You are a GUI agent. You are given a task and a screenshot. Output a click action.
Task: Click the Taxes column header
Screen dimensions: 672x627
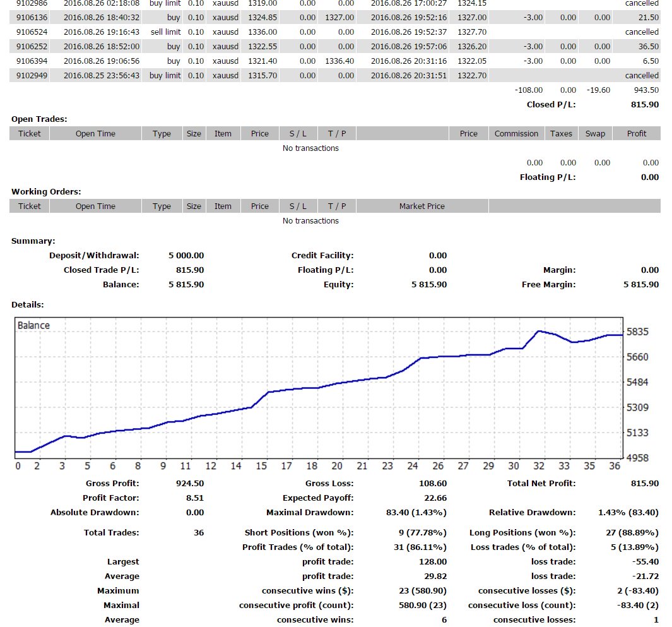(x=562, y=134)
